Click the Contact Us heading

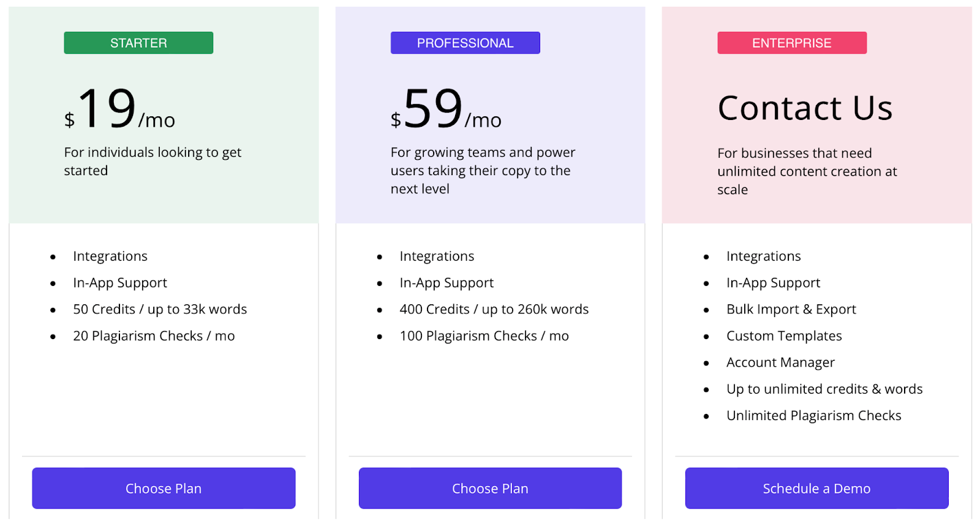(805, 108)
